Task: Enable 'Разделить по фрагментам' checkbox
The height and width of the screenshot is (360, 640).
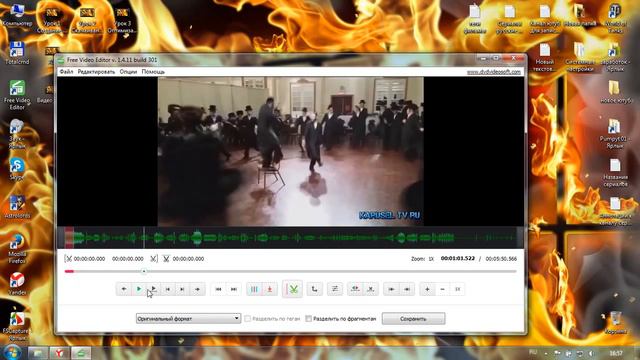Action: (x=309, y=319)
